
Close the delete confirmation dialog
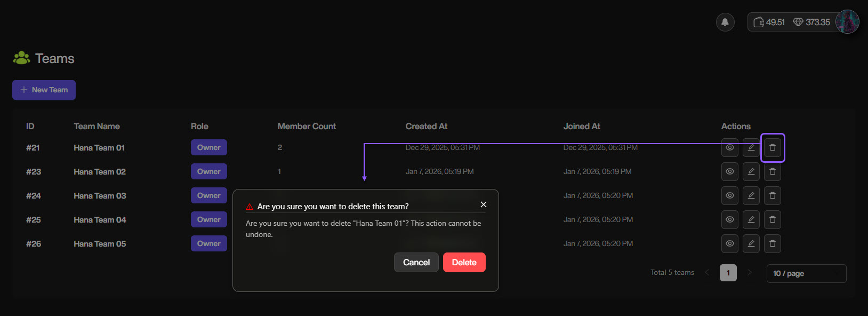pyautogui.click(x=484, y=204)
